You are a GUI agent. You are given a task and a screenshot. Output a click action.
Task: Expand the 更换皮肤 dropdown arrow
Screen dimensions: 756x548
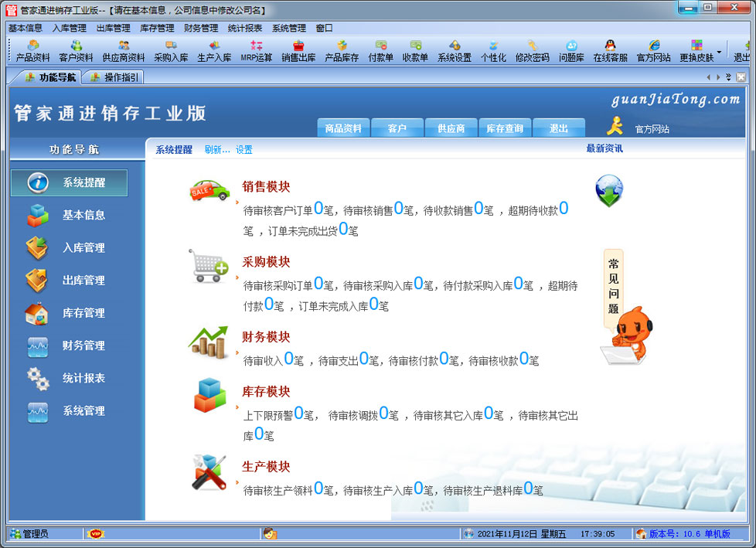point(720,53)
